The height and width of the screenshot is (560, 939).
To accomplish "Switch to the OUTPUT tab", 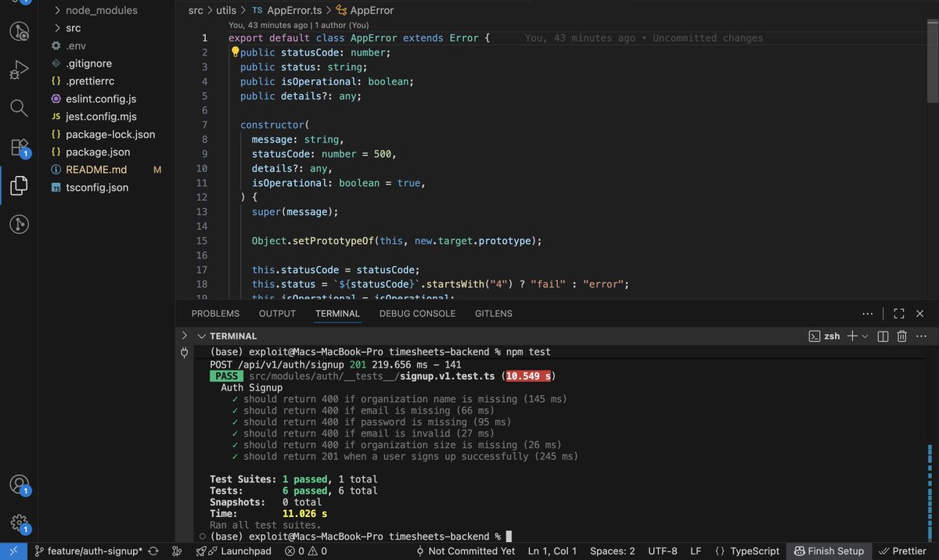I will pyautogui.click(x=277, y=314).
